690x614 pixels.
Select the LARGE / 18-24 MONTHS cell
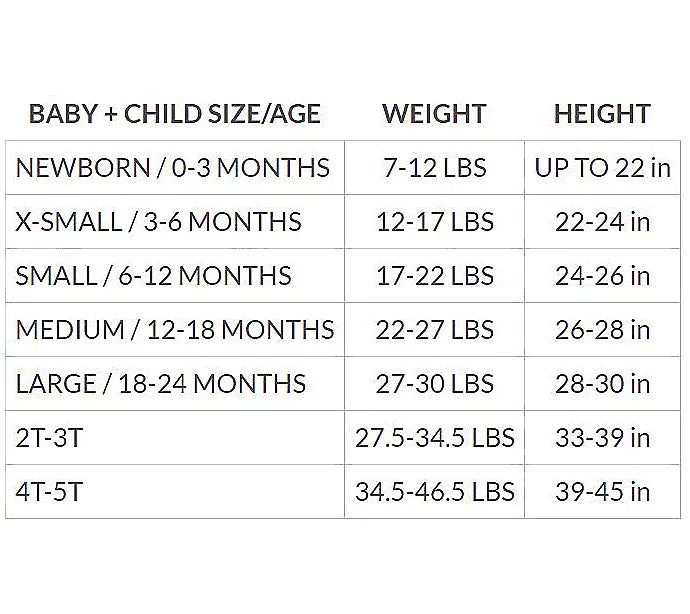click(161, 383)
